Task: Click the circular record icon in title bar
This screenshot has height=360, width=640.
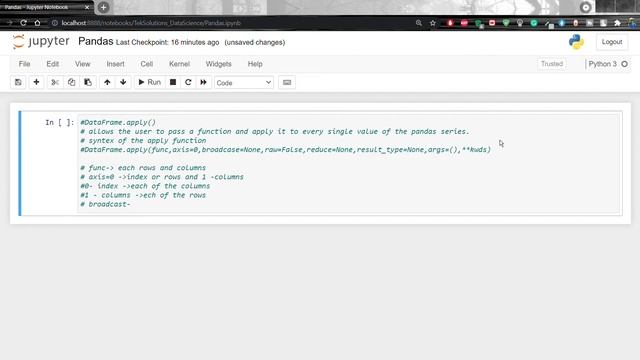Action: click(585, 7)
